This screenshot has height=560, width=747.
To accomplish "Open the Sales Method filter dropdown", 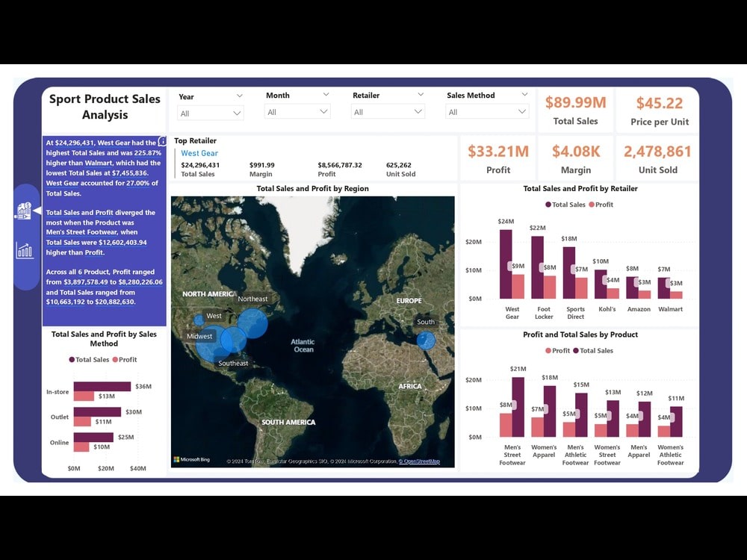I will pos(487,113).
